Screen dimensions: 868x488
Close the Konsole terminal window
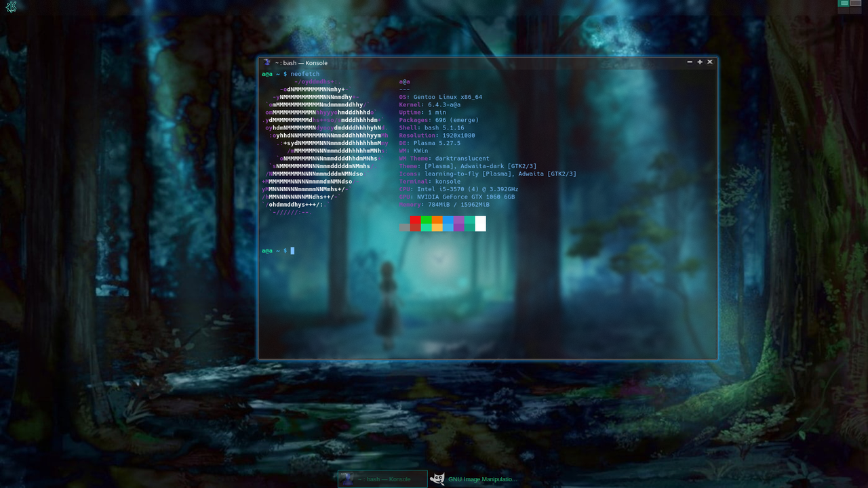[x=710, y=62]
